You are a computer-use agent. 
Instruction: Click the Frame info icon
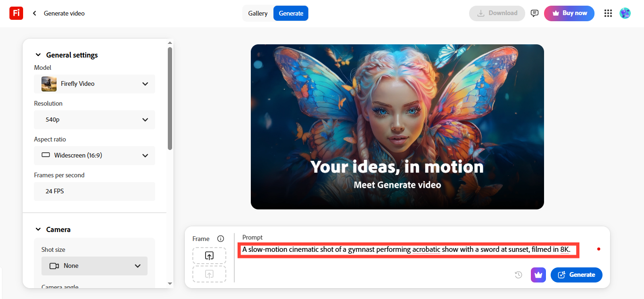pos(221,238)
